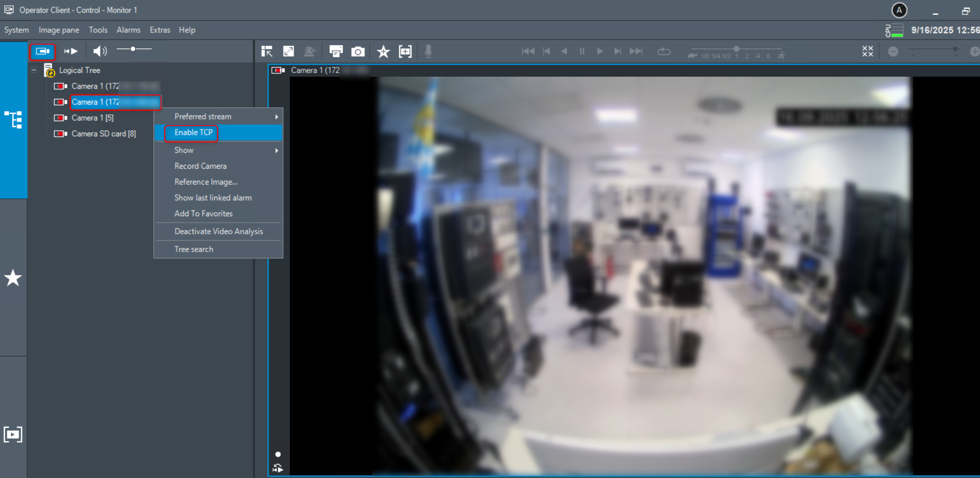Collapse the Logical Tree node
The width and height of the screenshot is (980, 478).
pos(34,70)
